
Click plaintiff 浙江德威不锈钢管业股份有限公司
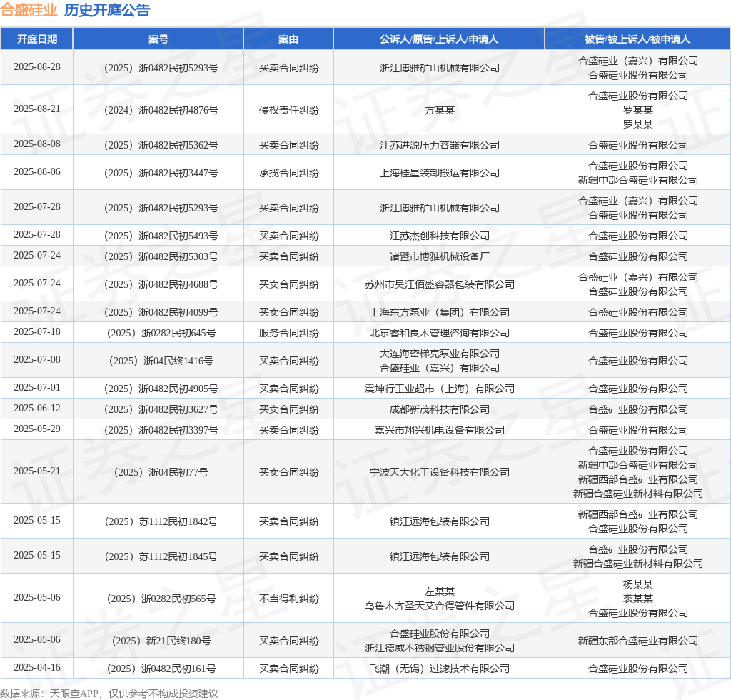(x=439, y=648)
